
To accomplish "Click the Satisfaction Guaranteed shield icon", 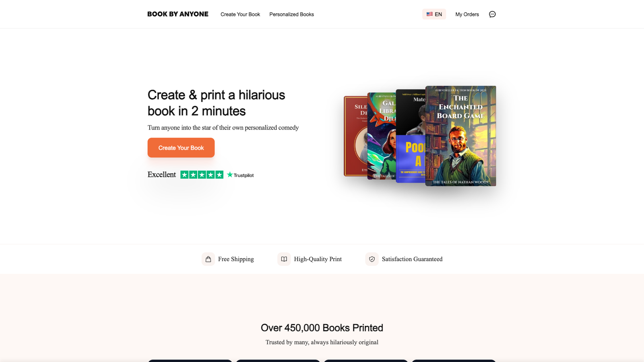I will pyautogui.click(x=372, y=259).
